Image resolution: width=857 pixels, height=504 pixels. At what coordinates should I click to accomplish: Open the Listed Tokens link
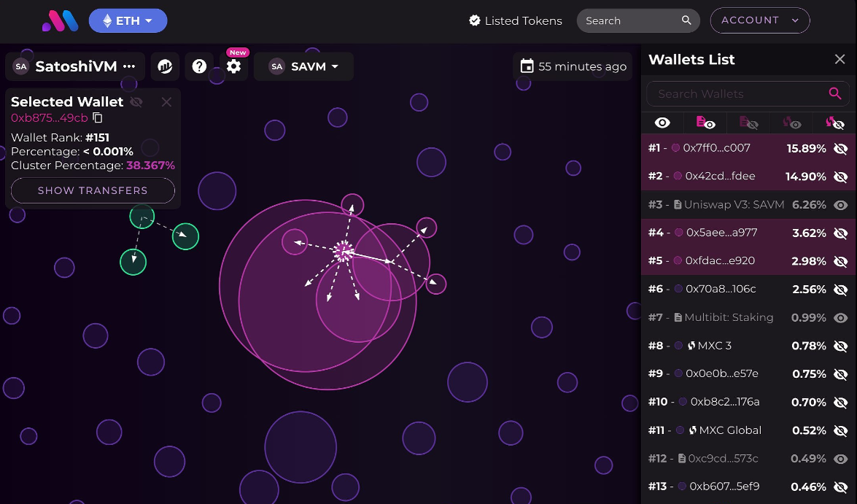click(x=515, y=20)
